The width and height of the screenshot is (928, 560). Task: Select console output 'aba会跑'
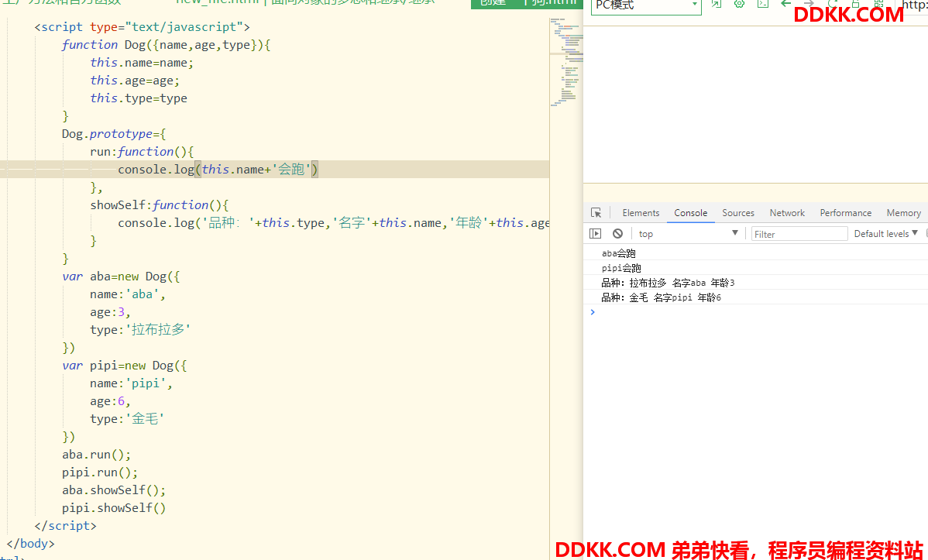618,253
